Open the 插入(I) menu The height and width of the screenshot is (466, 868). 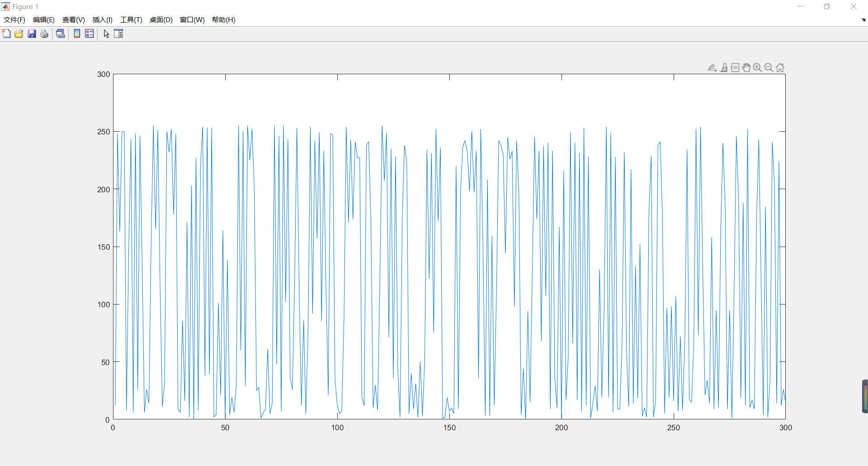click(x=103, y=20)
